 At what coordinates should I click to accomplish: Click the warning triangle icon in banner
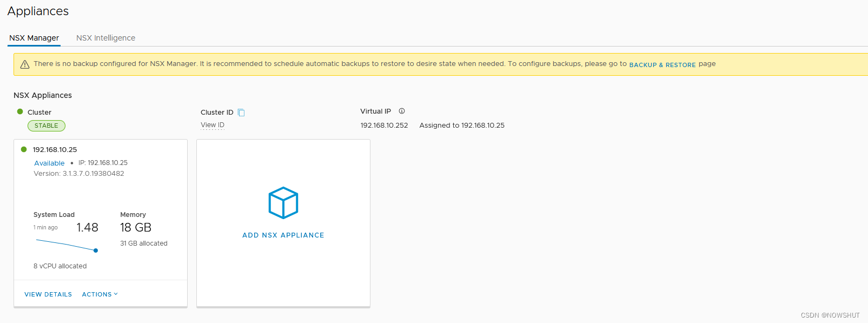[x=25, y=64]
